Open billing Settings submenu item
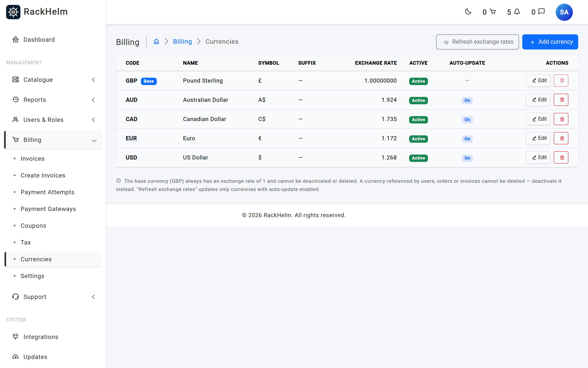 (53, 276)
